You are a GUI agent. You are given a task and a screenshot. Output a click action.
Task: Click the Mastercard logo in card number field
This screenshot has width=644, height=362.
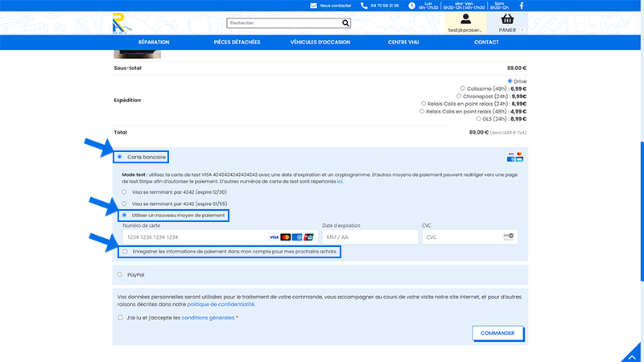tap(286, 237)
